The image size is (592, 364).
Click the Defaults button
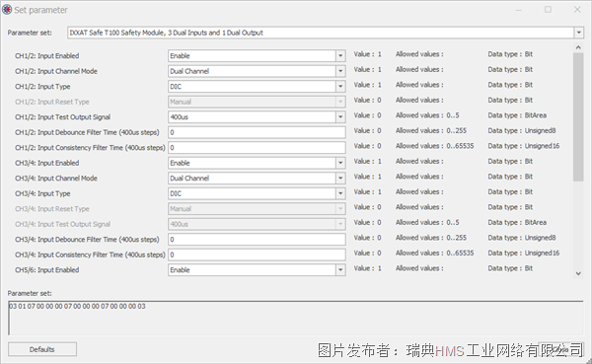(42, 349)
